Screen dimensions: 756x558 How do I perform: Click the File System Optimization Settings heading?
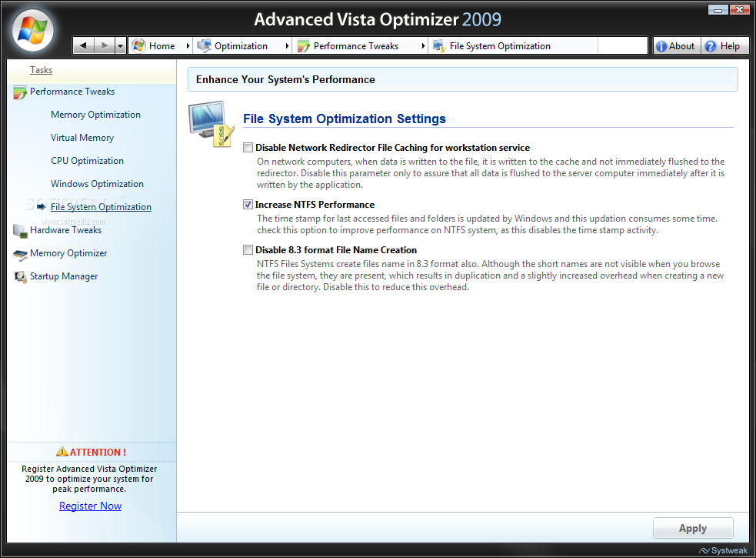click(x=345, y=119)
